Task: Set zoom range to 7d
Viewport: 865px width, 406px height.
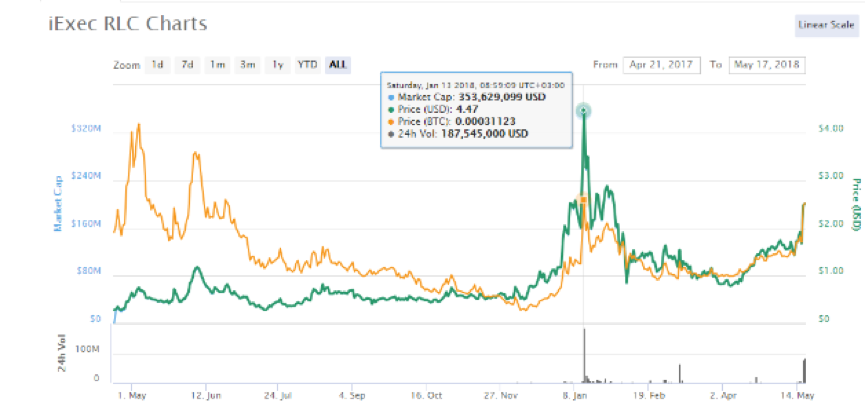Action: coord(188,65)
